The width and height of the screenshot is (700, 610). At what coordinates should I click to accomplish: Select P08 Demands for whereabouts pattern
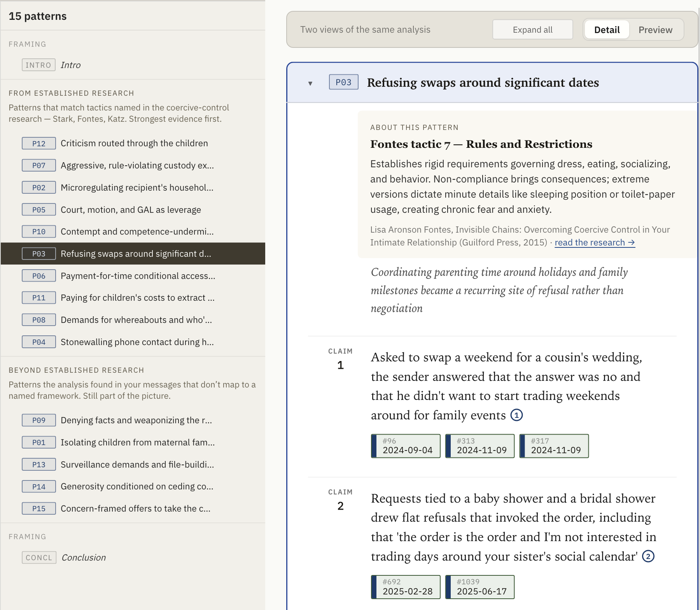point(133,320)
